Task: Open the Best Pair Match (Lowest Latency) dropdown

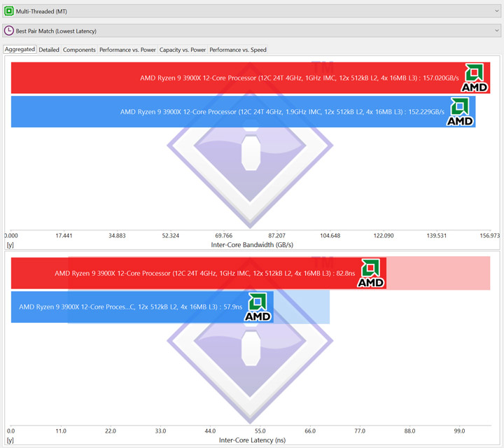Action: [x=251, y=31]
